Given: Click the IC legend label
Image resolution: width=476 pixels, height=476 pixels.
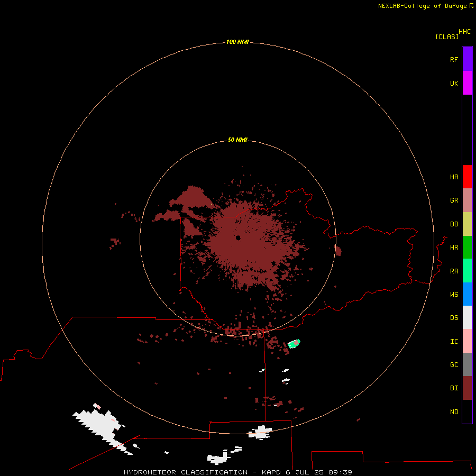Looking at the screenshot, I should [454, 342].
